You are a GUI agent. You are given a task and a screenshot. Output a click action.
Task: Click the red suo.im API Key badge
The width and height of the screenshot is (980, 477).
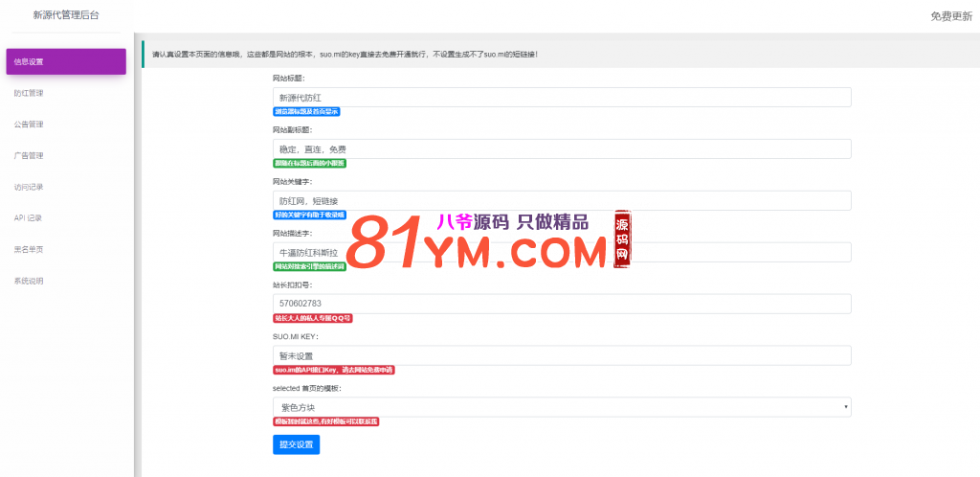pyautogui.click(x=334, y=370)
